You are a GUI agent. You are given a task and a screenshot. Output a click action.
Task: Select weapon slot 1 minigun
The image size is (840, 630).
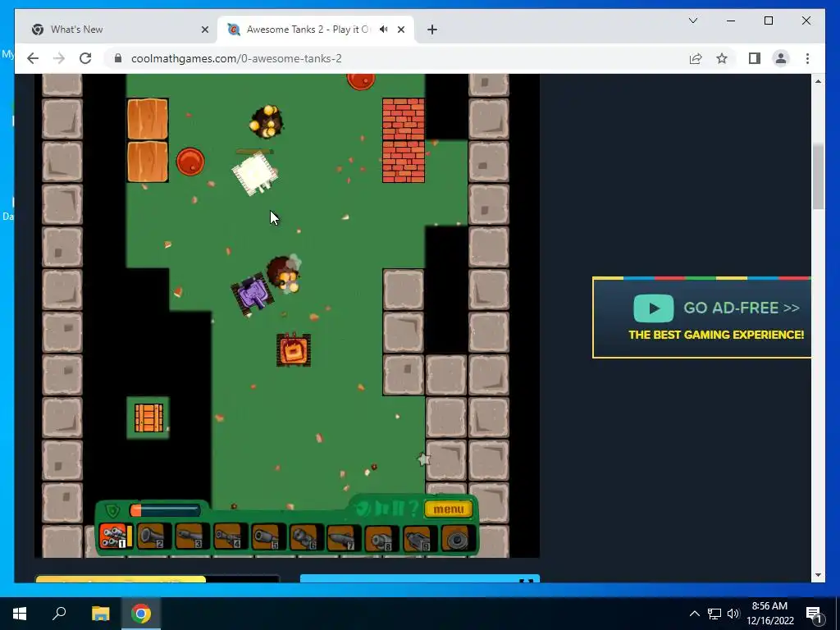coord(113,536)
